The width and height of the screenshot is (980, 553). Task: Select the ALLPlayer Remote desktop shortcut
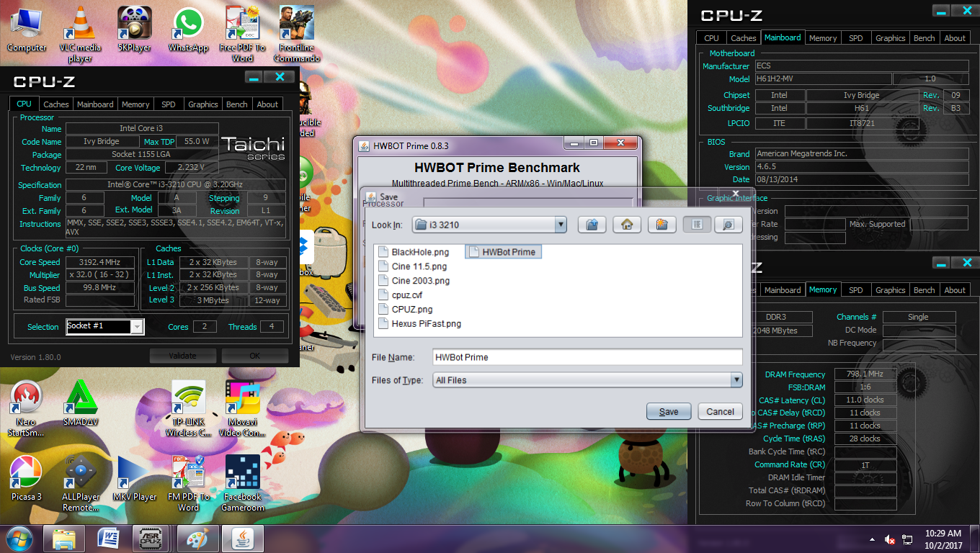coord(80,483)
